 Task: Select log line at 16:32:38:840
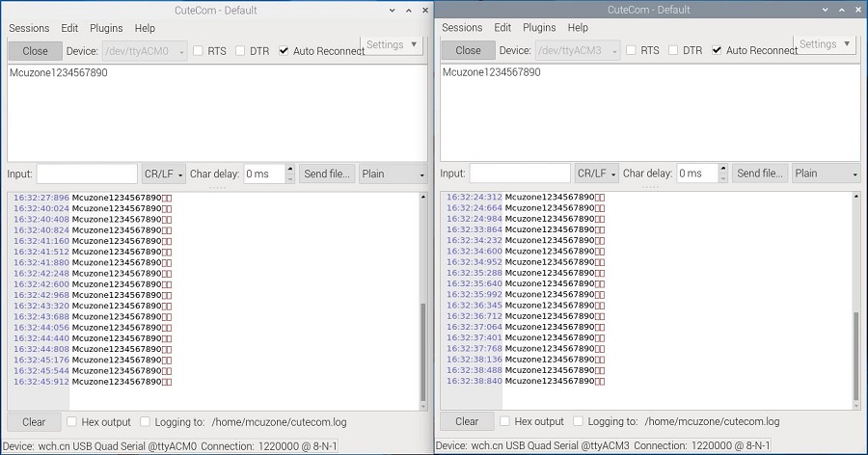point(526,382)
